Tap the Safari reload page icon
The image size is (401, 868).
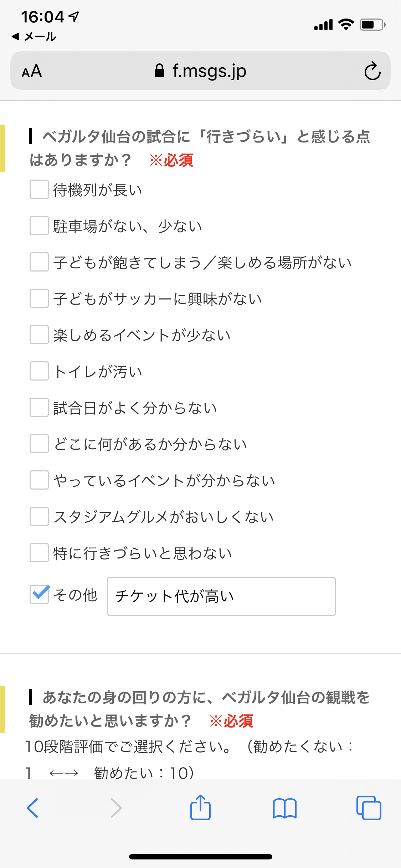click(x=372, y=71)
